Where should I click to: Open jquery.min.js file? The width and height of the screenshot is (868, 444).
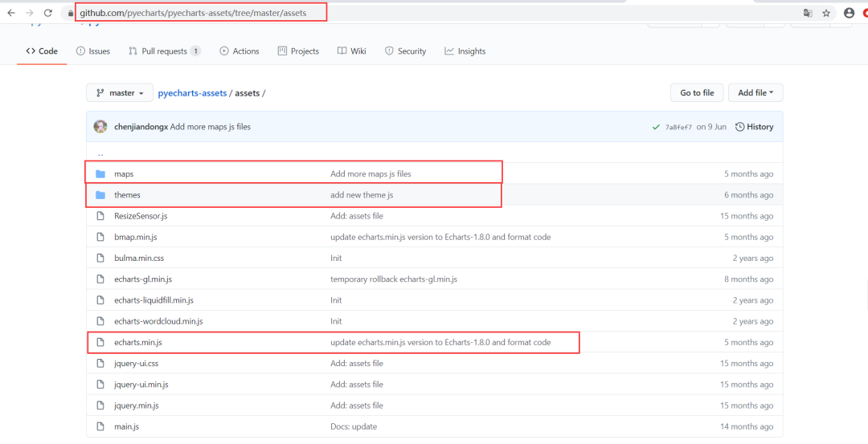tap(136, 405)
